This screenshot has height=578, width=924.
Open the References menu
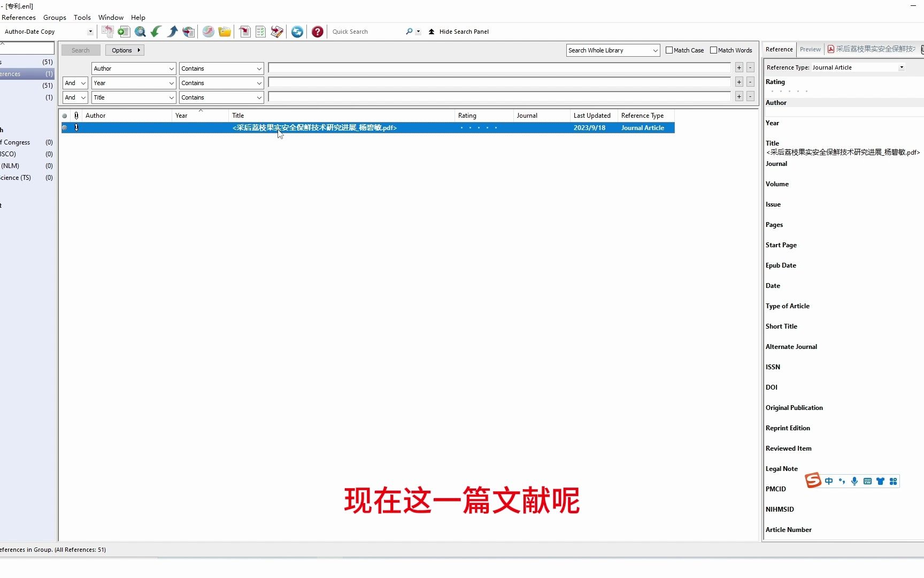coord(19,17)
